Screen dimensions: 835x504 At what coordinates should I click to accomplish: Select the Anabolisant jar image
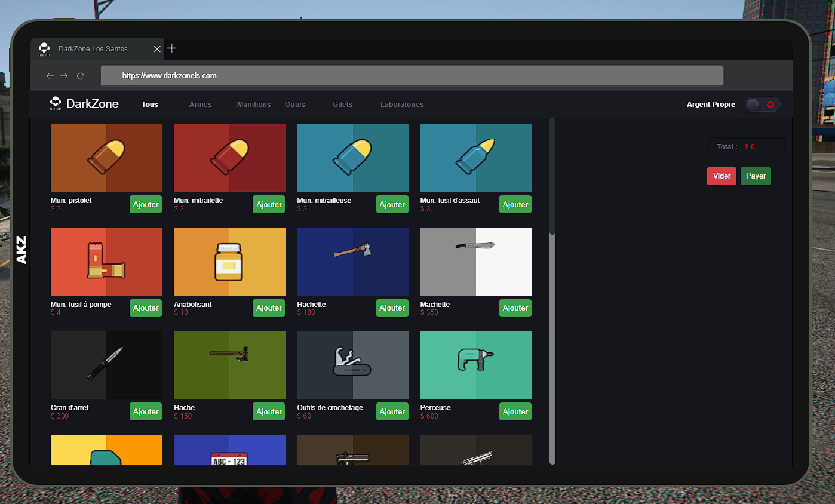click(229, 262)
